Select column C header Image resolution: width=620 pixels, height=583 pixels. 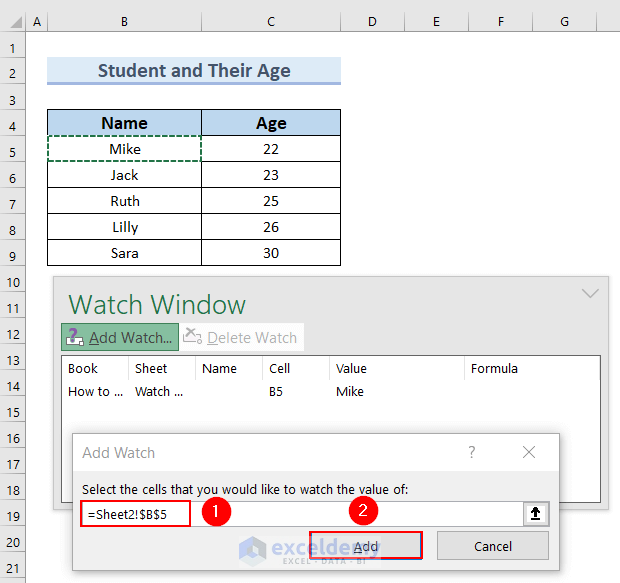[x=271, y=22]
